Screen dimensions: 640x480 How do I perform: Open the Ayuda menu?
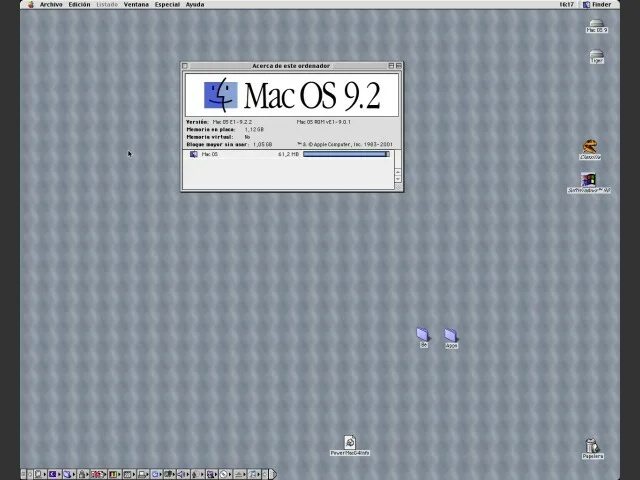click(195, 4)
